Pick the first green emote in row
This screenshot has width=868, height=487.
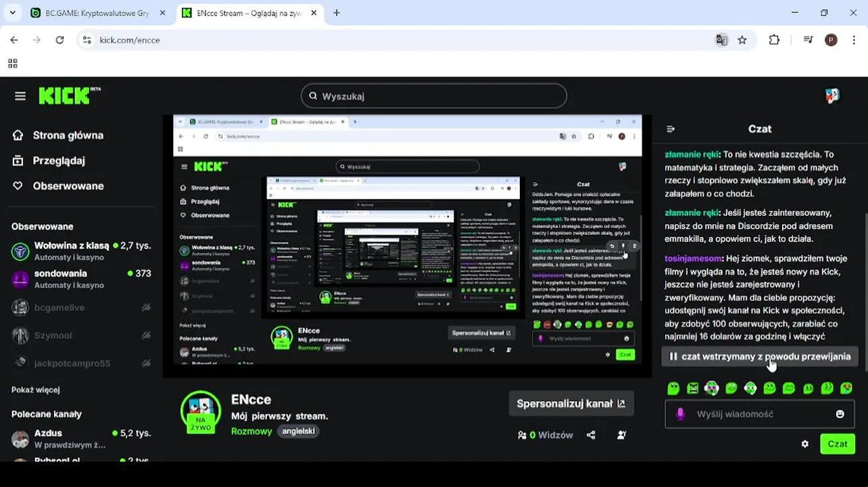coord(673,388)
